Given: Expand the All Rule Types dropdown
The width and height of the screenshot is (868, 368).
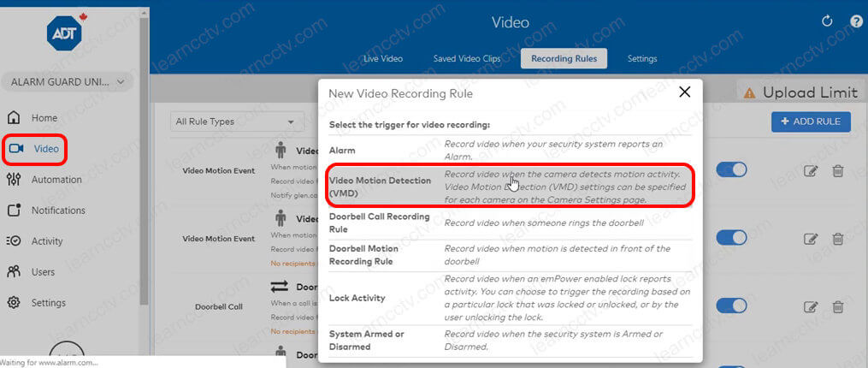Looking at the screenshot, I should tap(237, 122).
